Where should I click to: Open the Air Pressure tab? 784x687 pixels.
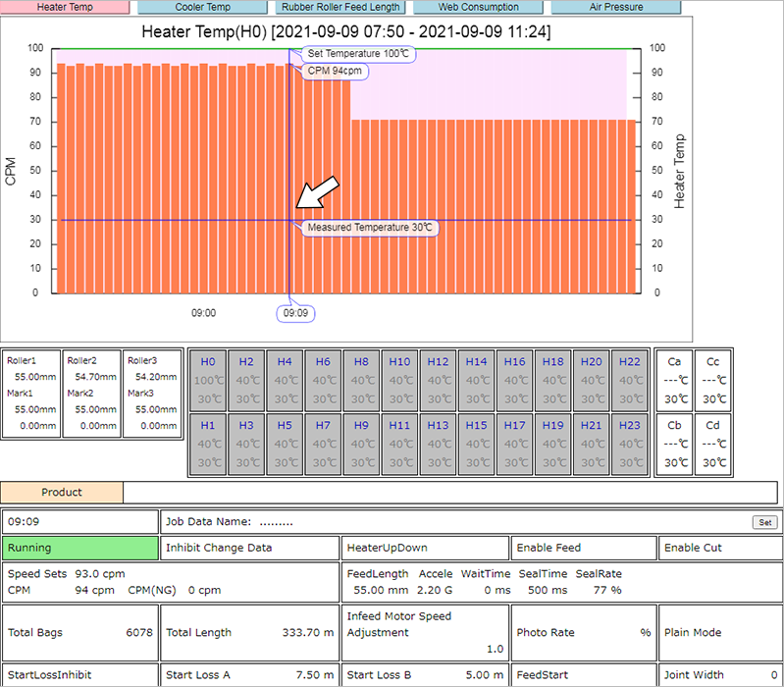(615, 7)
